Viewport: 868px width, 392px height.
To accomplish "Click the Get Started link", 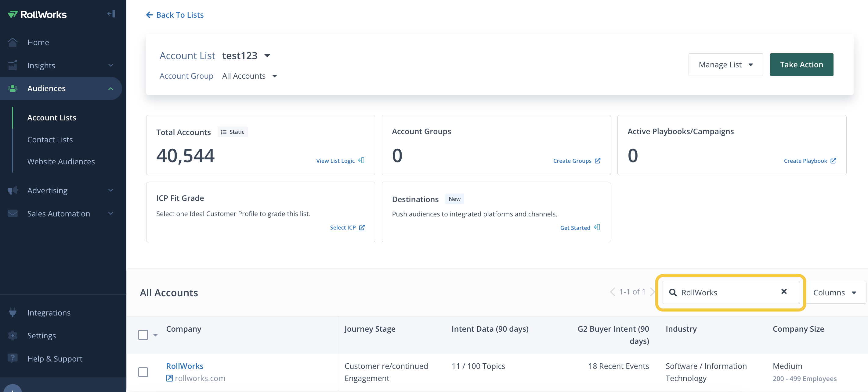I will click(575, 228).
